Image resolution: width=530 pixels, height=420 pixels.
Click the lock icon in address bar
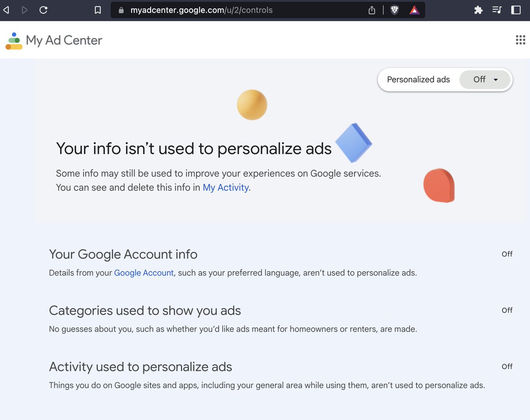coord(121,10)
